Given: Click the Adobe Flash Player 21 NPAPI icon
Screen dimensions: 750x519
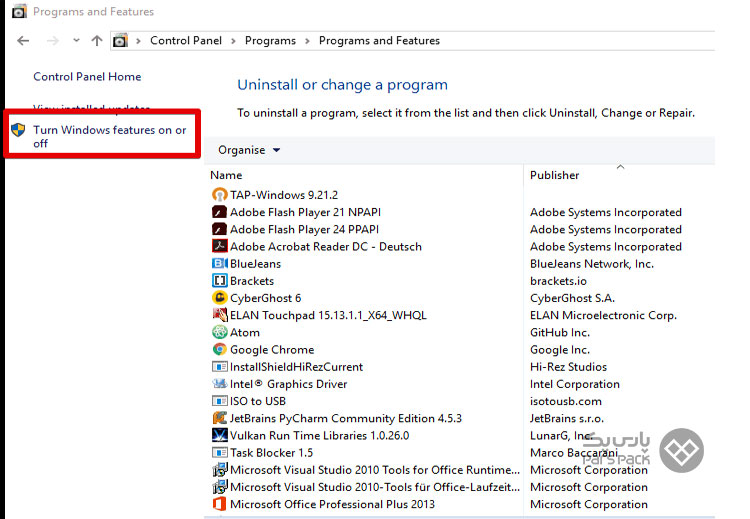Looking at the screenshot, I should [x=219, y=212].
